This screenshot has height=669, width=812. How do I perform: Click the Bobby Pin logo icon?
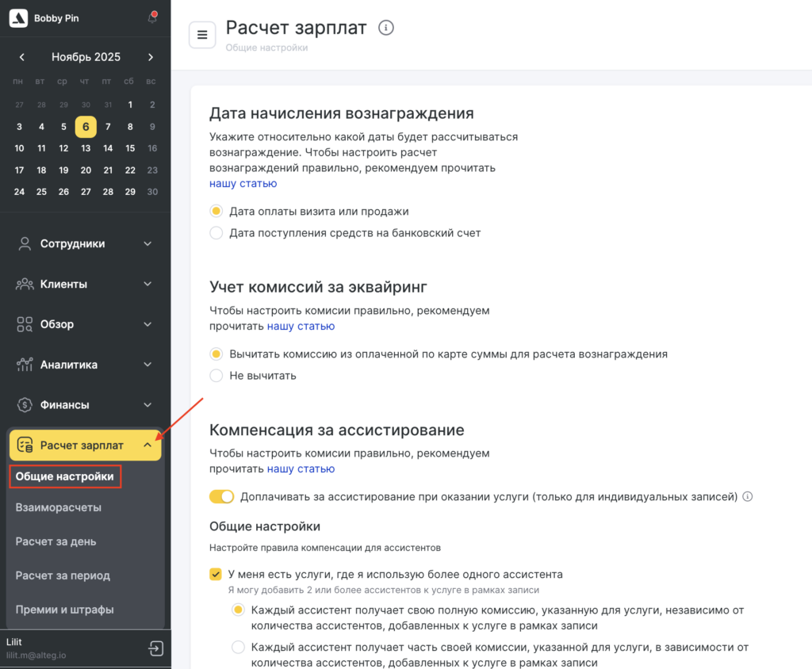click(18, 18)
